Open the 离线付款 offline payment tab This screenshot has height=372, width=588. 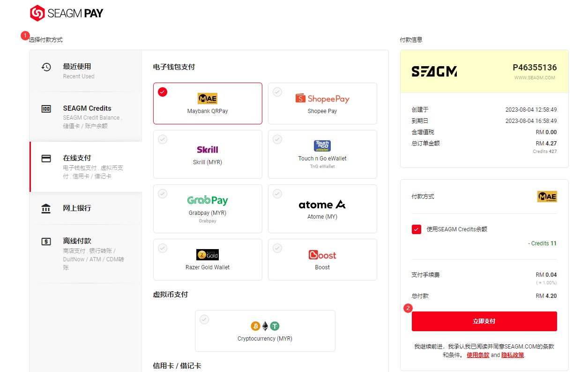[86, 254]
